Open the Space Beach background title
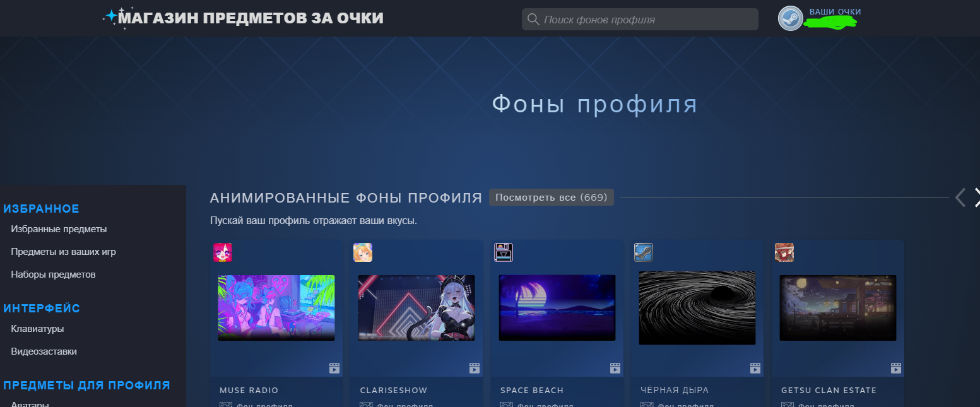The height and width of the screenshot is (407, 980). 531,390
